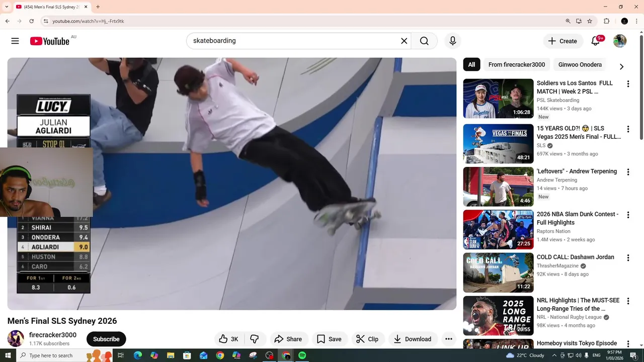This screenshot has height=362, width=644.
Task: Open the Create button
Action: pos(563,41)
